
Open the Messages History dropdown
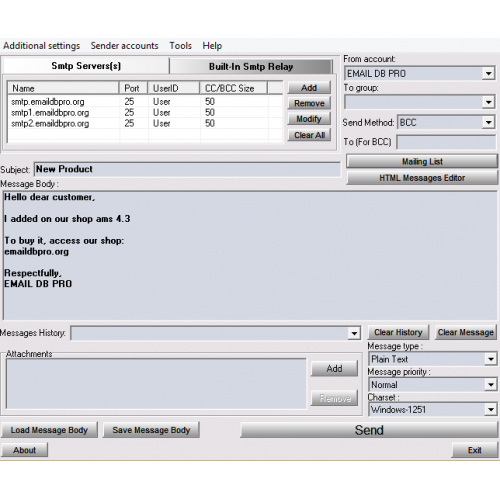pyautogui.click(x=354, y=333)
